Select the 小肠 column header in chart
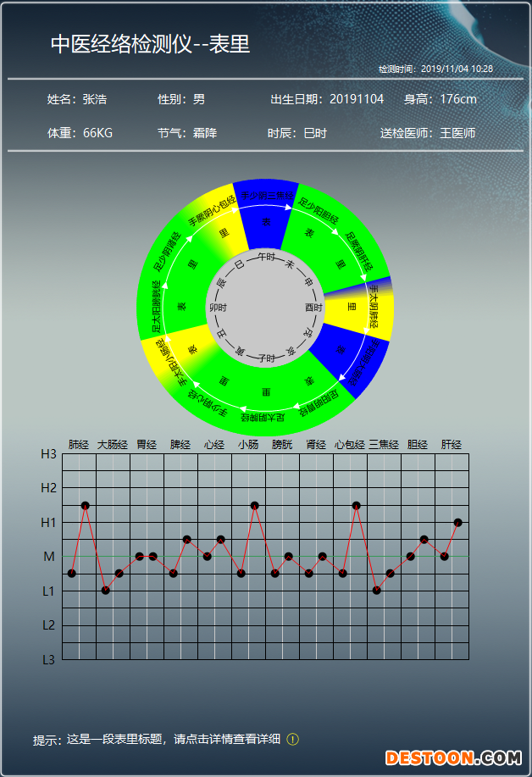Image resolution: width=532 pixels, height=777 pixels. tap(248, 444)
